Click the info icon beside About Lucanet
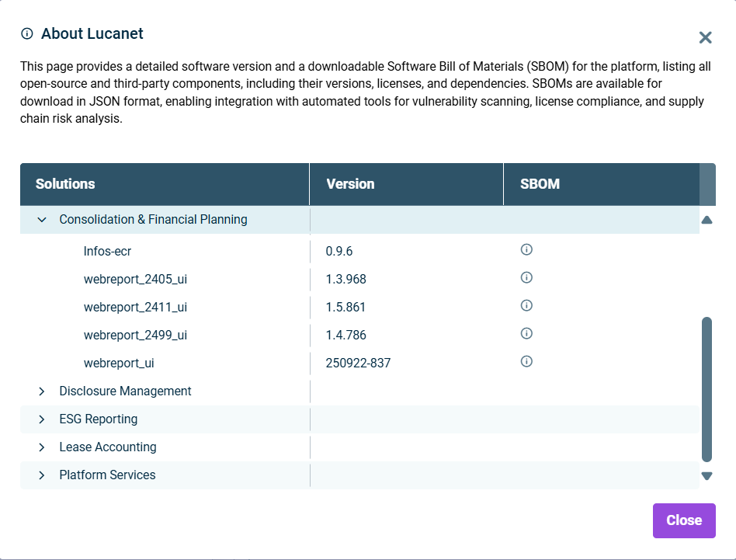736x560 pixels. [x=27, y=33]
